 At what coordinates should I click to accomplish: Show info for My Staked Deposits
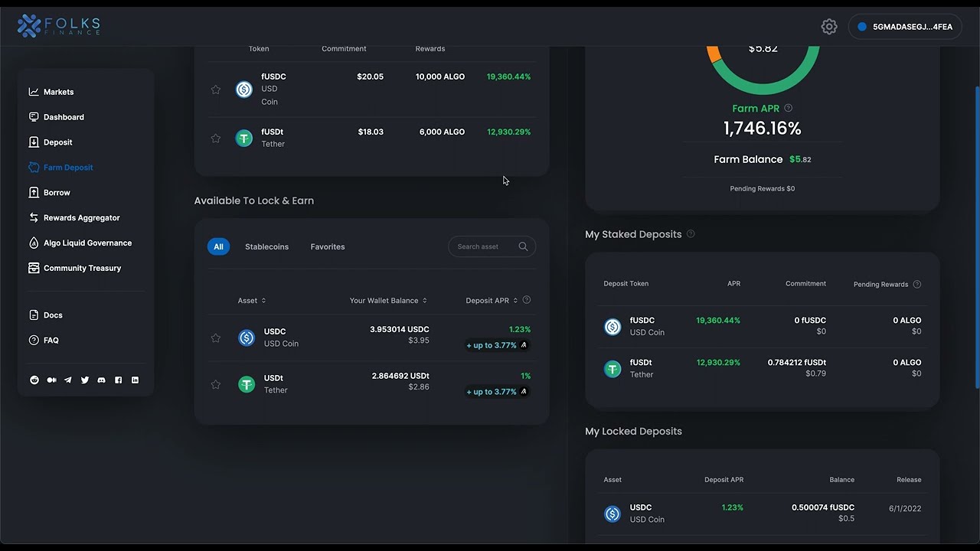(x=691, y=233)
